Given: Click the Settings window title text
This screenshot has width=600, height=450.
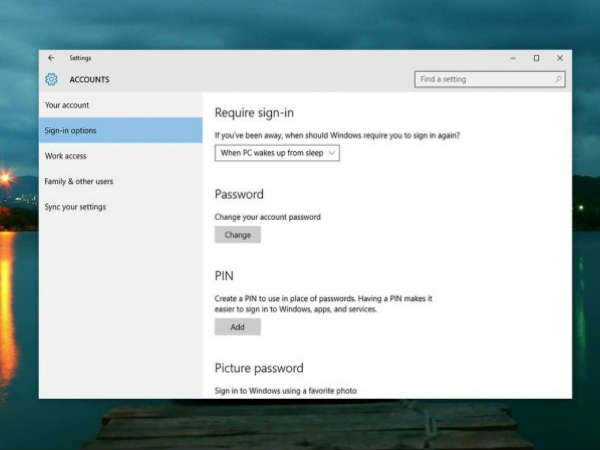Looking at the screenshot, I should (x=80, y=58).
